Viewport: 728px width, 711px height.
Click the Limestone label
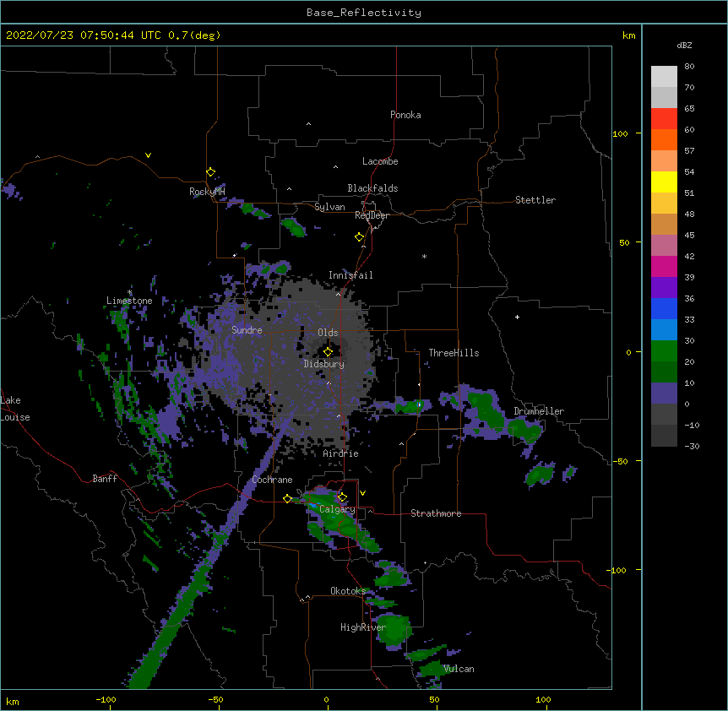(129, 301)
